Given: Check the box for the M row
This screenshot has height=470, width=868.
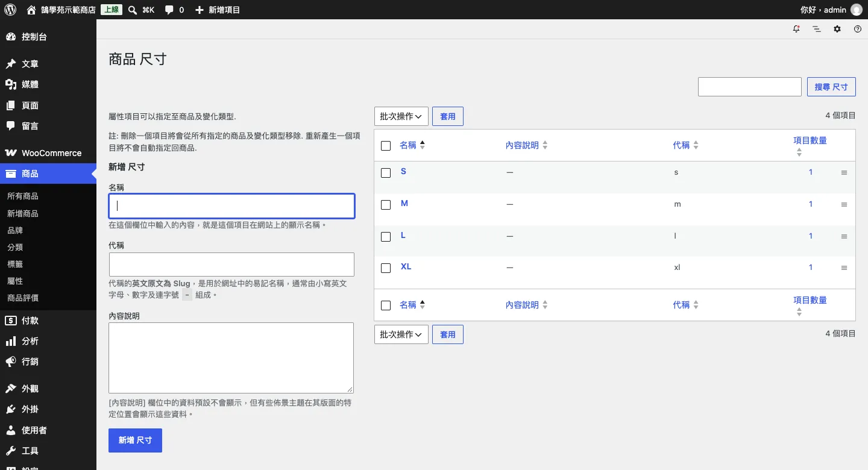Looking at the screenshot, I should coord(386,205).
